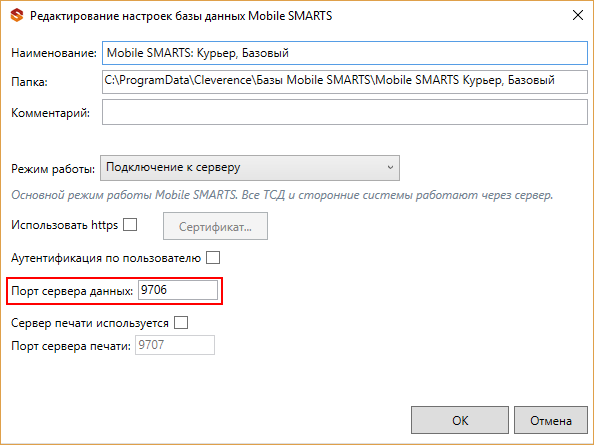The width and height of the screenshot is (594, 445).
Task: Select the empty Комментарий field
Action: point(345,112)
